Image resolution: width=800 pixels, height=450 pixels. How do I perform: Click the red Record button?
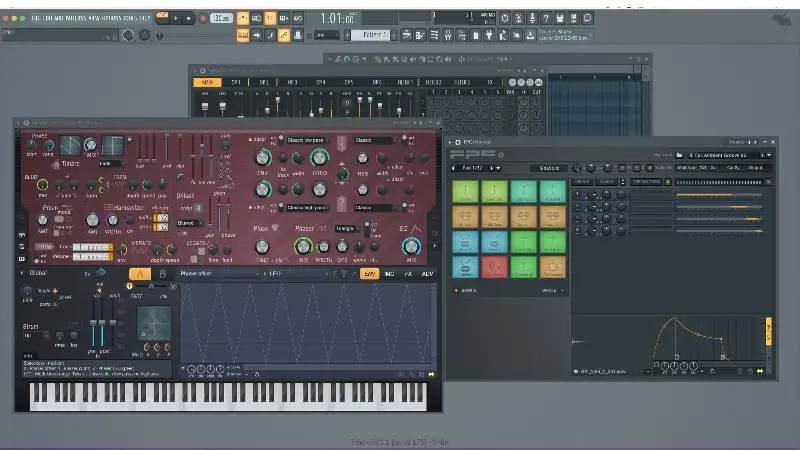[x=204, y=17]
